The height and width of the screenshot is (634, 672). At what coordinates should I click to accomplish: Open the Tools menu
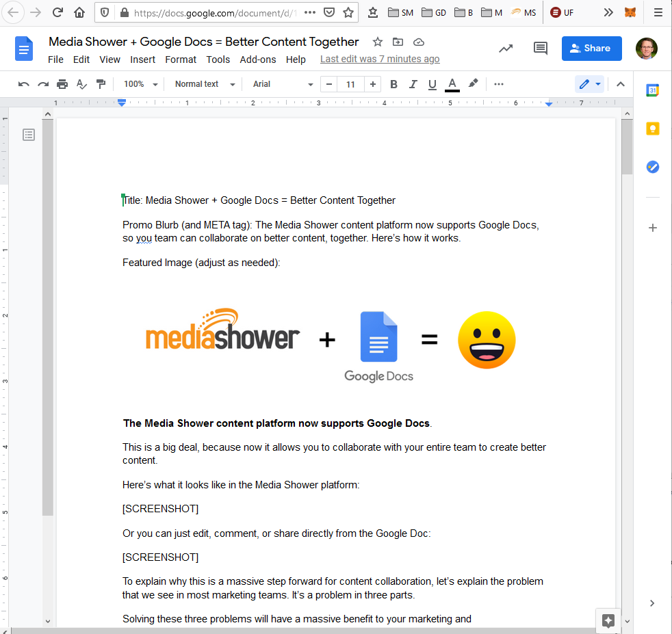coord(218,60)
